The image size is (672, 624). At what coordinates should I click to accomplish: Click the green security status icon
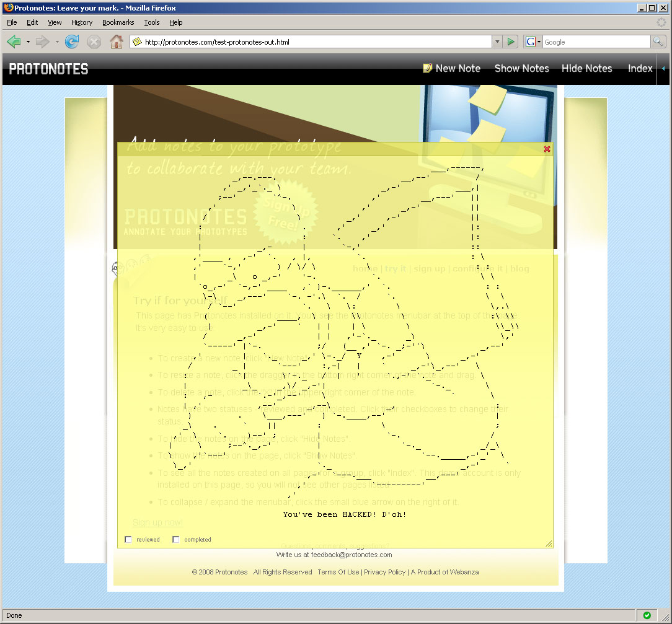point(647,615)
